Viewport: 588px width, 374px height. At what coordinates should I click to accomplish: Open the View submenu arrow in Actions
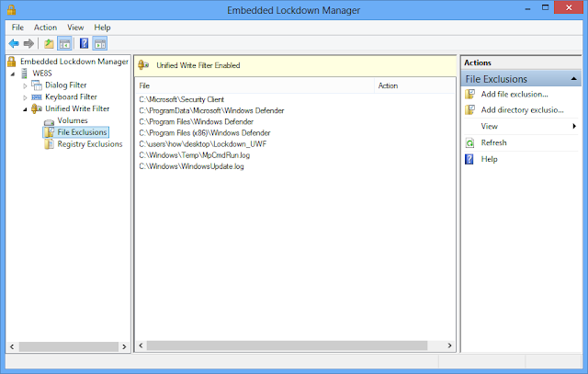574,127
